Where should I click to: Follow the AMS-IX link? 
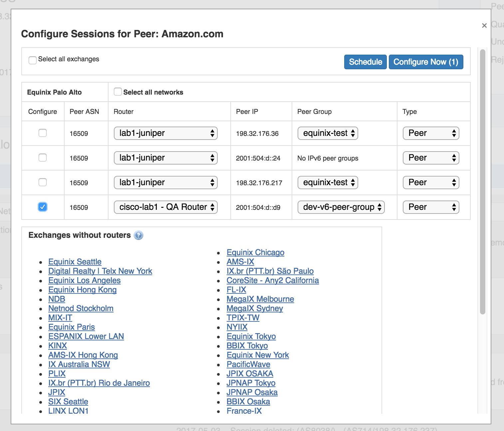pyautogui.click(x=240, y=262)
